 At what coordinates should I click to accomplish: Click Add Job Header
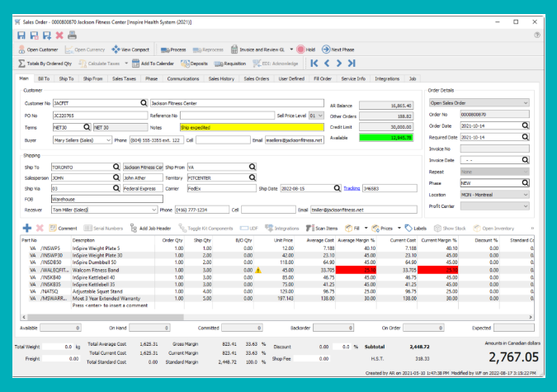(x=151, y=228)
